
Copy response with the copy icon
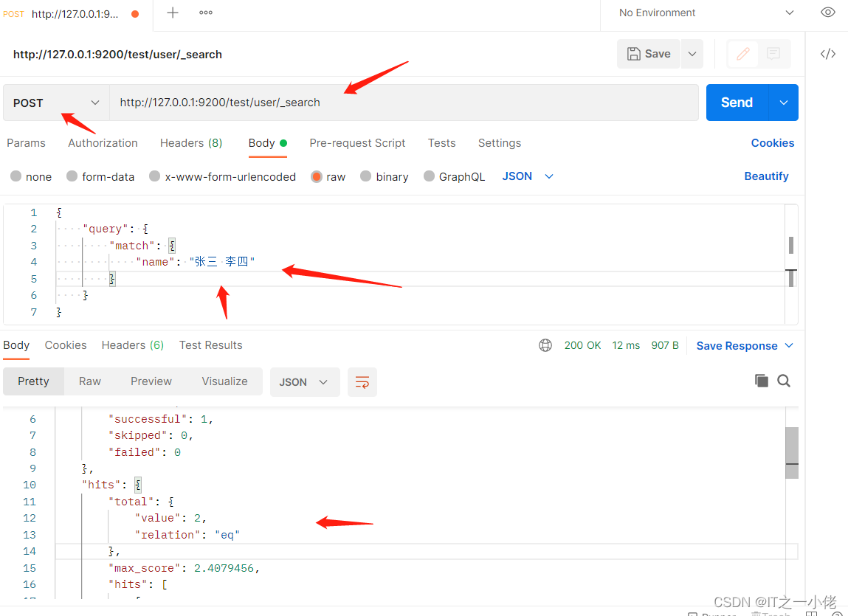coord(761,381)
